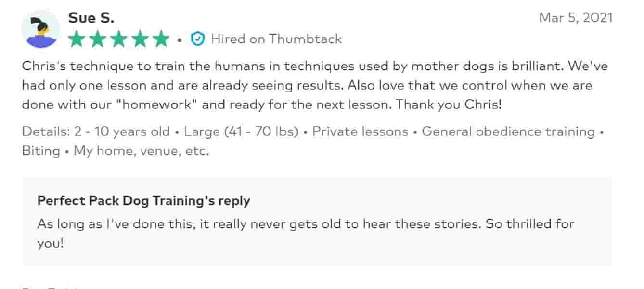Click the fourth green rating star
The image size is (644, 289).
(x=140, y=39)
